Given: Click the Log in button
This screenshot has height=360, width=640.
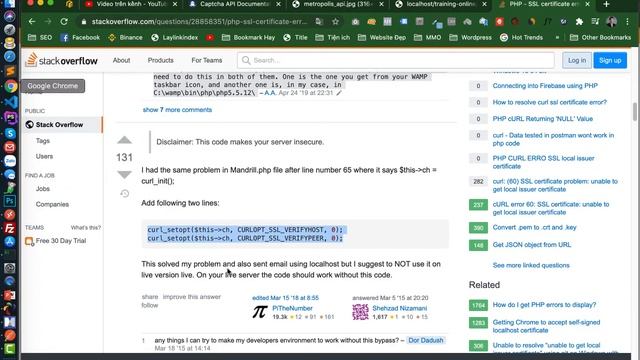Looking at the screenshot, I should click(x=577, y=60).
